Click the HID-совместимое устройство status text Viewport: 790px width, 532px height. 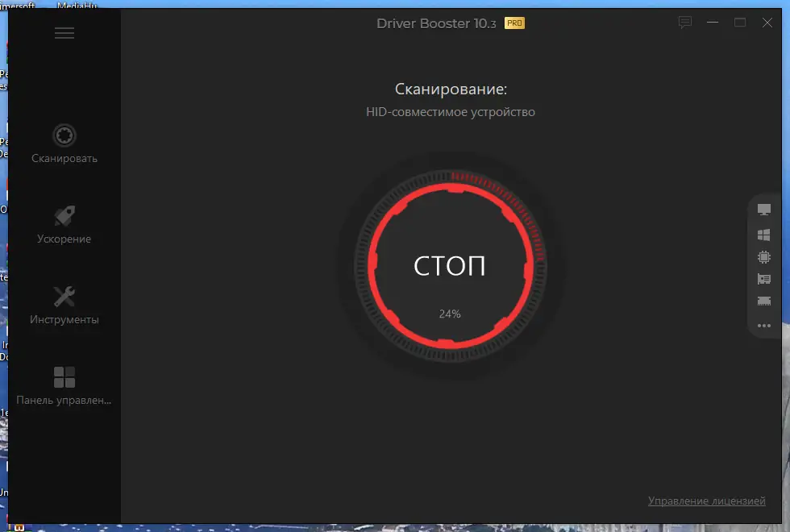pyautogui.click(x=451, y=112)
